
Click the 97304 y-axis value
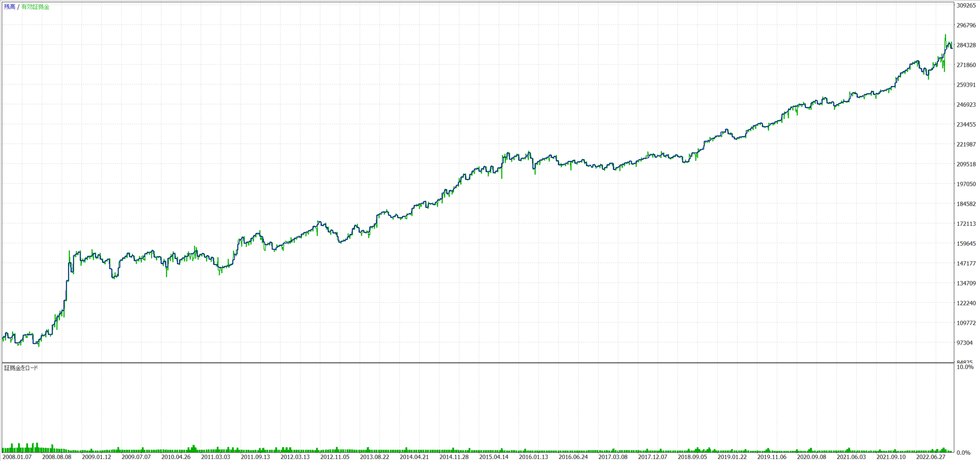(x=965, y=343)
